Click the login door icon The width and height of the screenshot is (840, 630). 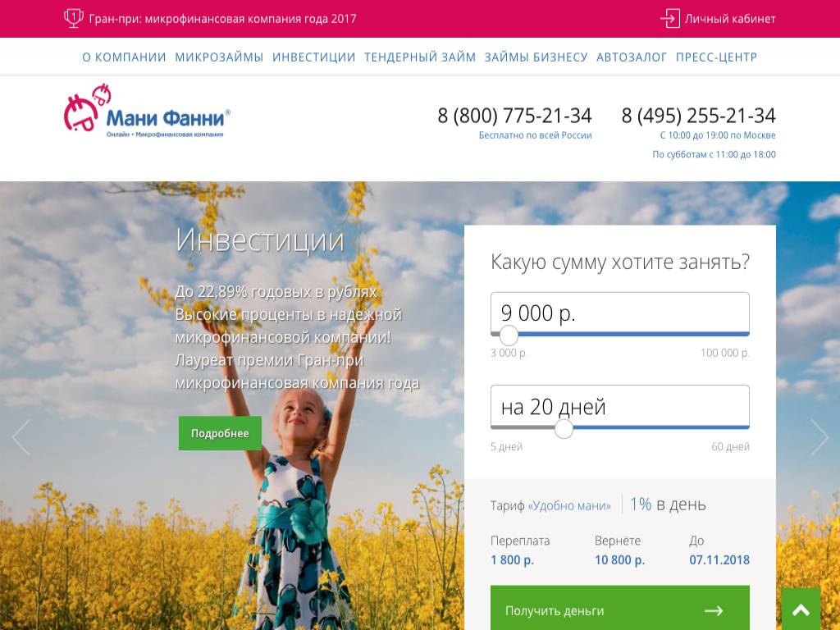[x=669, y=18]
